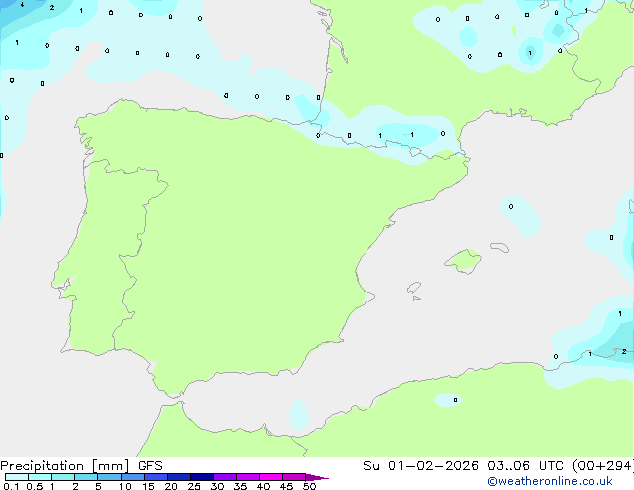Screen dimensions: 634x490
Task: Click the "10" legend scale label
Action: click(125, 486)
